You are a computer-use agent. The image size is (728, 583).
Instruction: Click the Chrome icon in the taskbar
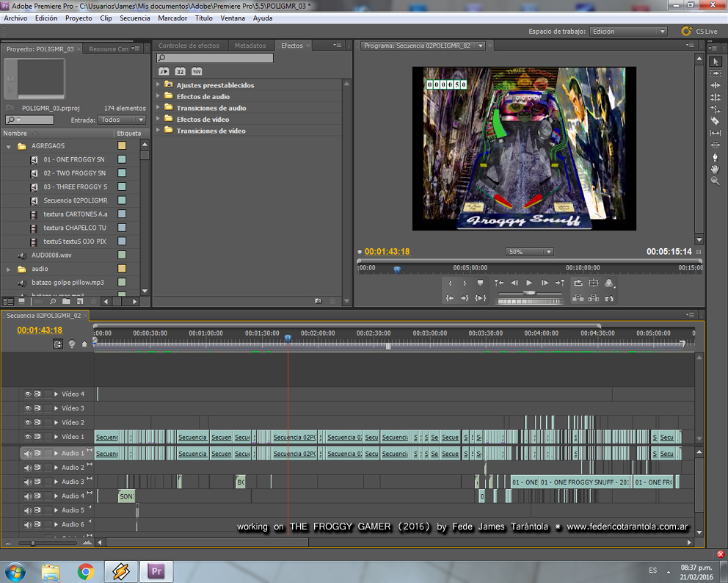coord(86,571)
